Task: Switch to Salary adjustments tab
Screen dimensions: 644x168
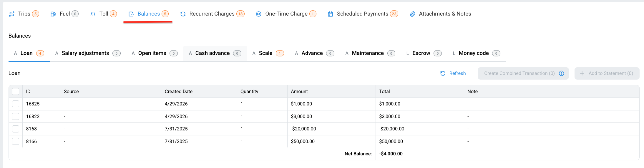Action: (x=88, y=53)
